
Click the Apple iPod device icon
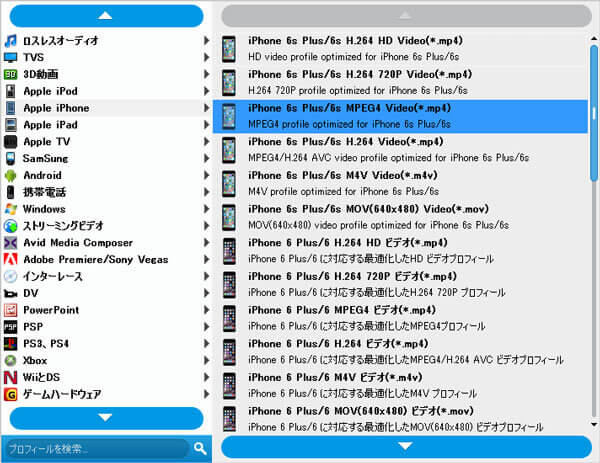pyautogui.click(x=11, y=91)
